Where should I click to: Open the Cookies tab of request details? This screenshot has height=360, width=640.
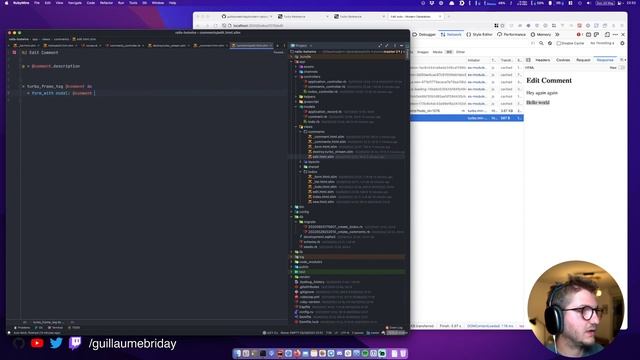click(563, 60)
